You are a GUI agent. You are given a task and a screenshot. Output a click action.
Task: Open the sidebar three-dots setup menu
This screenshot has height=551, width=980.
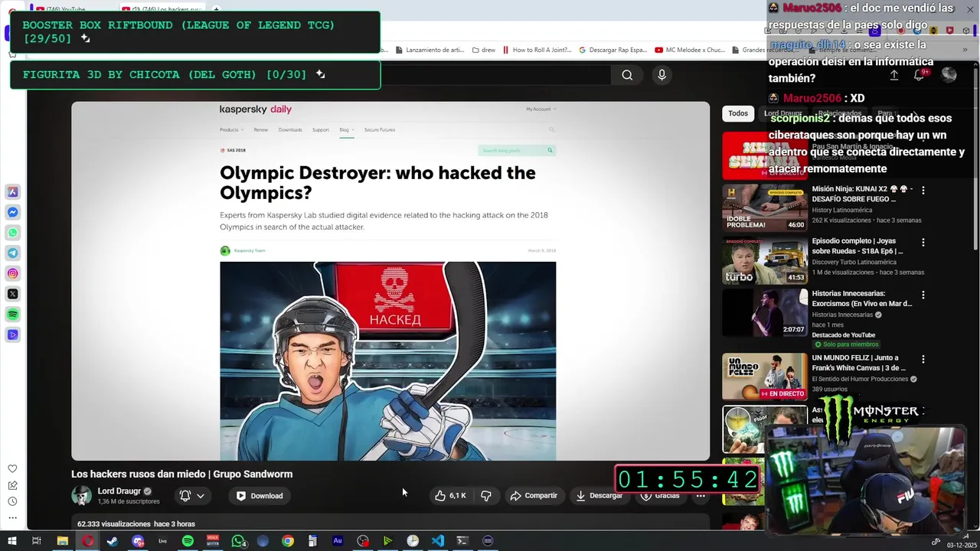12,518
